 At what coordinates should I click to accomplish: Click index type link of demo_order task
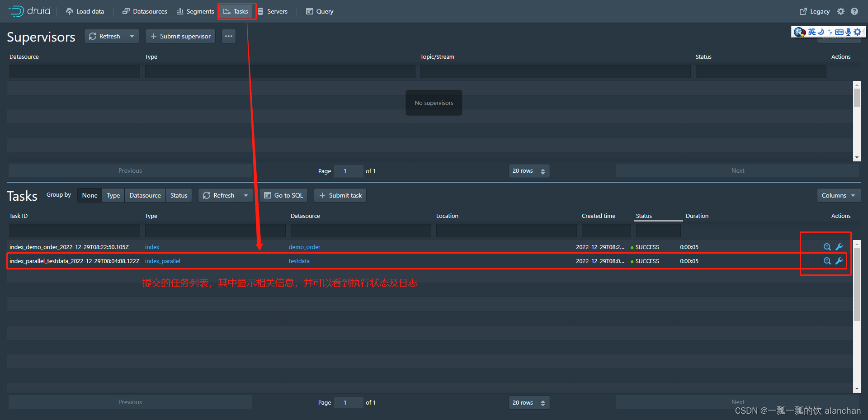coord(152,247)
